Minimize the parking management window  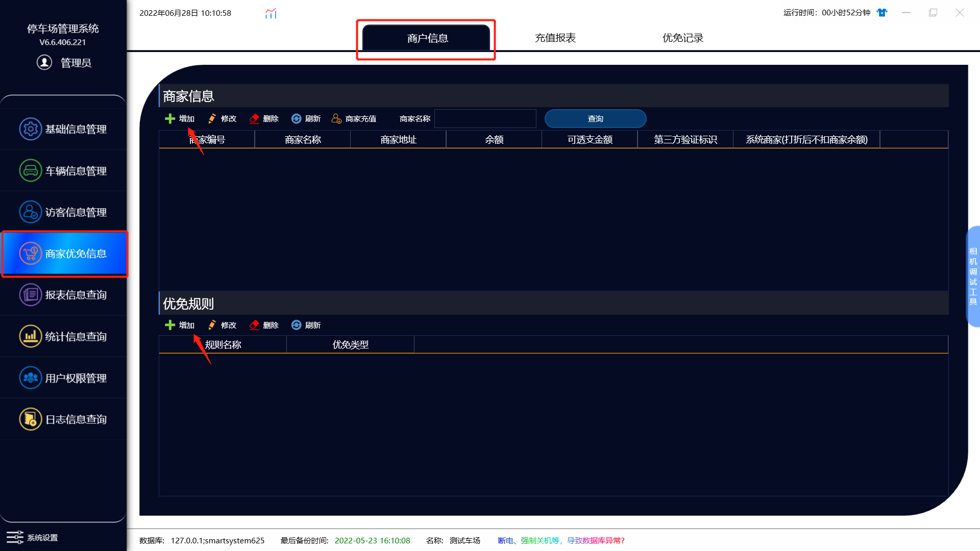point(906,13)
